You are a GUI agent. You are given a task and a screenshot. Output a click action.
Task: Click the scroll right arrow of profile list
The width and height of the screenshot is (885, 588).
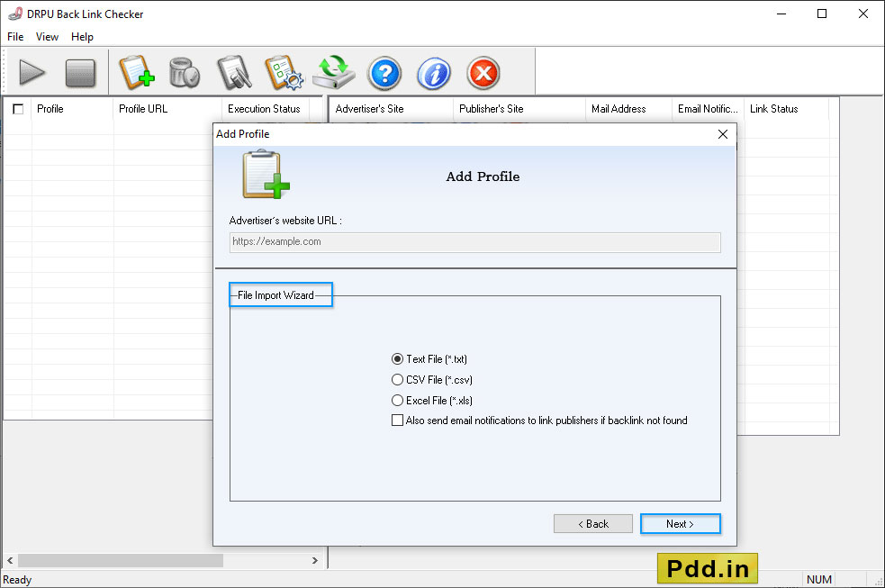[315, 560]
